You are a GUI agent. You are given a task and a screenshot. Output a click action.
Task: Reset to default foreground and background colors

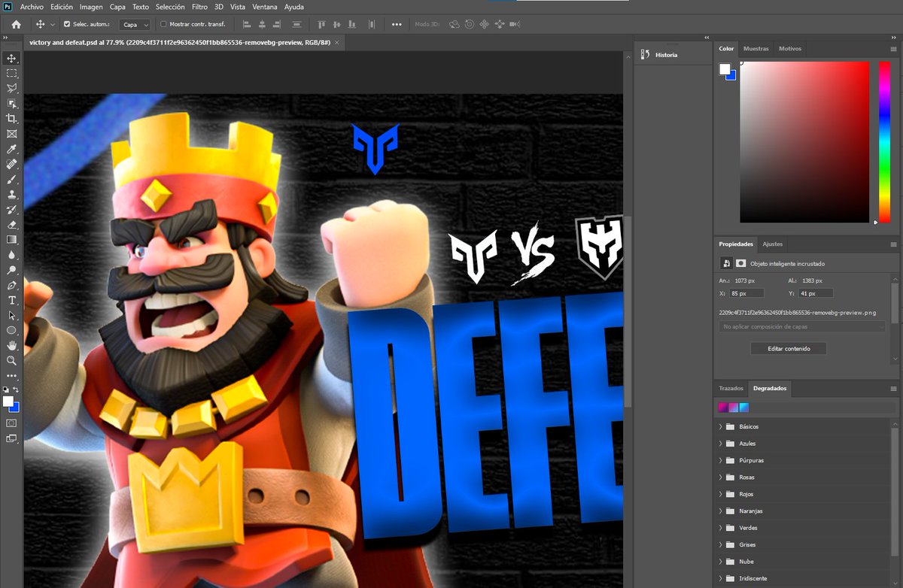6,389
